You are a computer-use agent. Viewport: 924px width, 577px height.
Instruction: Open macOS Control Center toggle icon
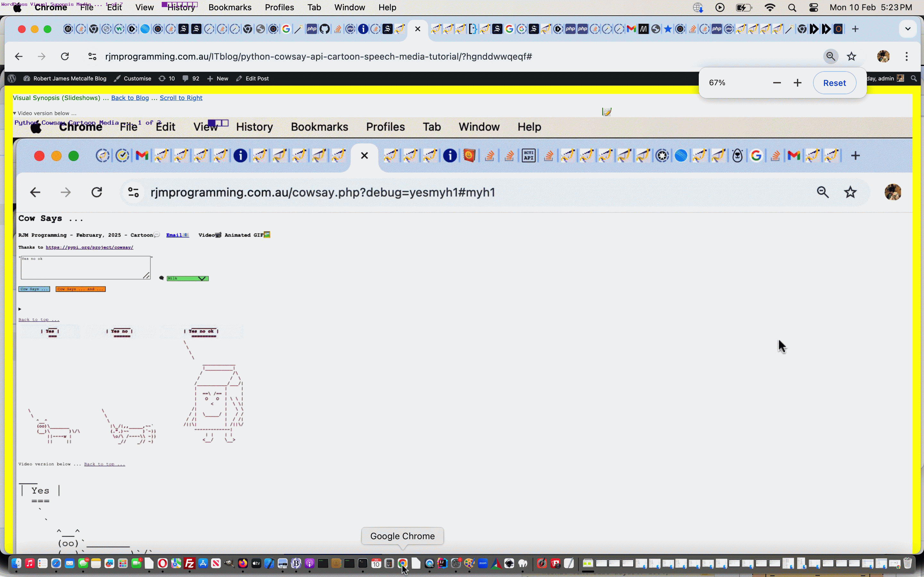coord(814,8)
